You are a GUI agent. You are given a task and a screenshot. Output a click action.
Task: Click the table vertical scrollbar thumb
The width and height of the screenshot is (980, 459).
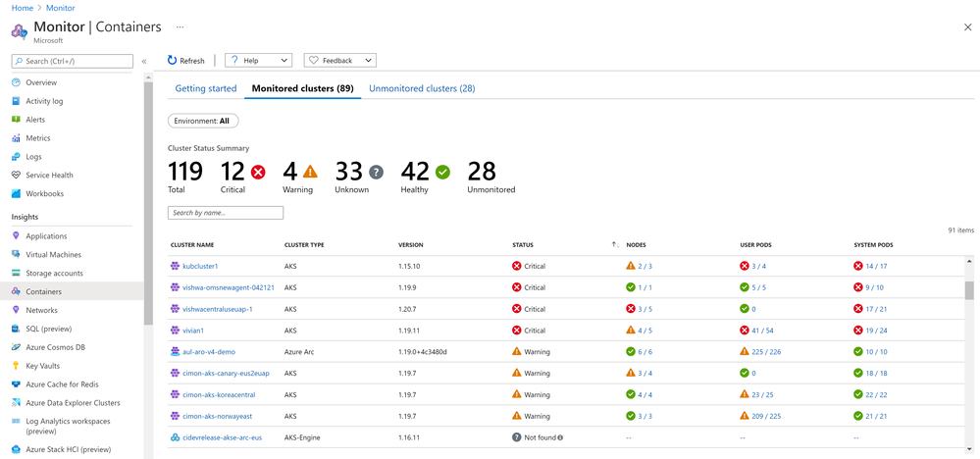pos(969,290)
